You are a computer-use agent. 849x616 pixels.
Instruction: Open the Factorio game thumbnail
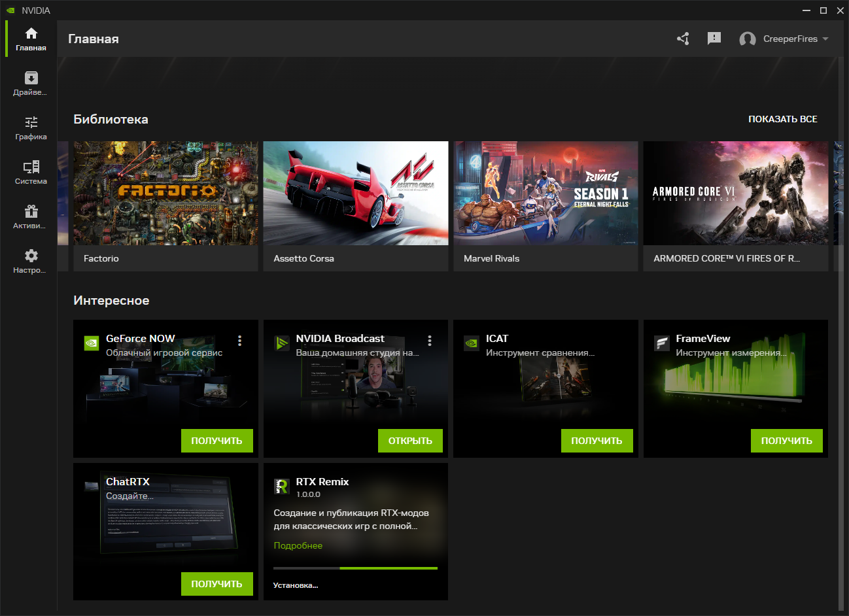166,194
